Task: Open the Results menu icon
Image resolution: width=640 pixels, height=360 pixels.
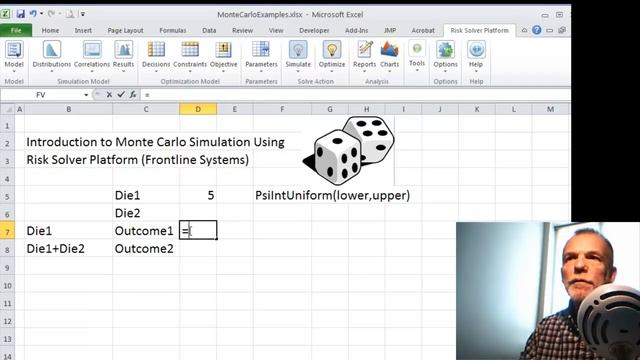Action: point(123,55)
